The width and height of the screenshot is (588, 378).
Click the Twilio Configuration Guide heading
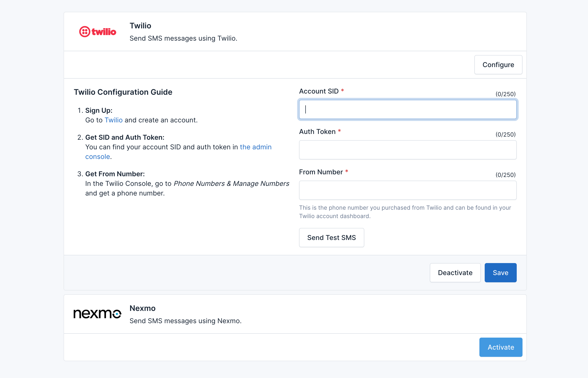coord(123,92)
